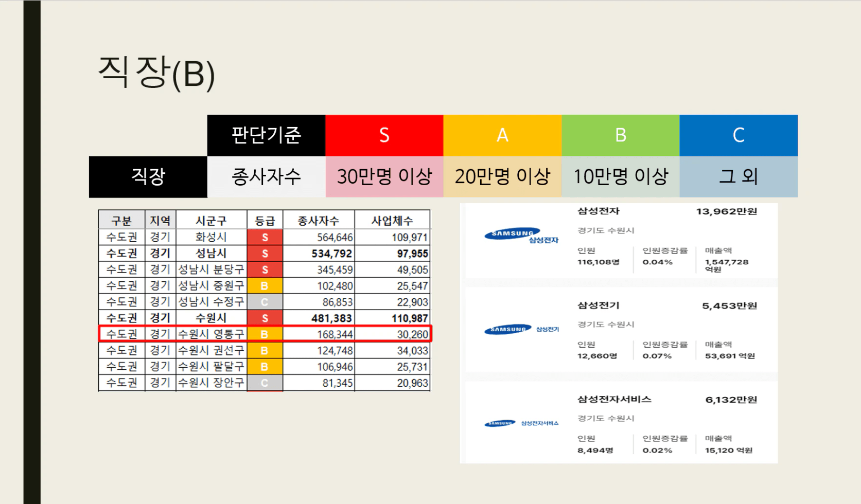Screen dimensions: 861x504
Task: Click the 81,345 value
Action: tap(338, 383)
